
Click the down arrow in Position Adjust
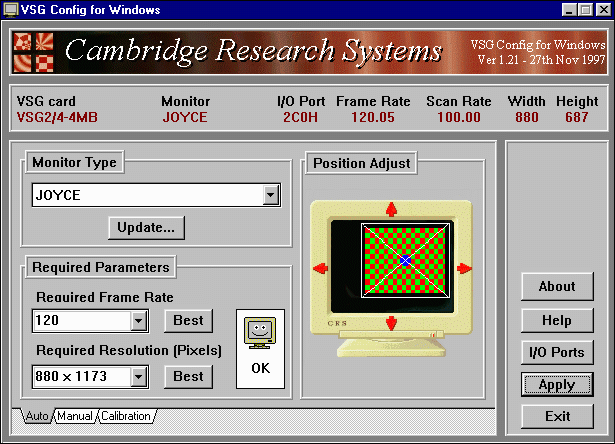point(391,323)
